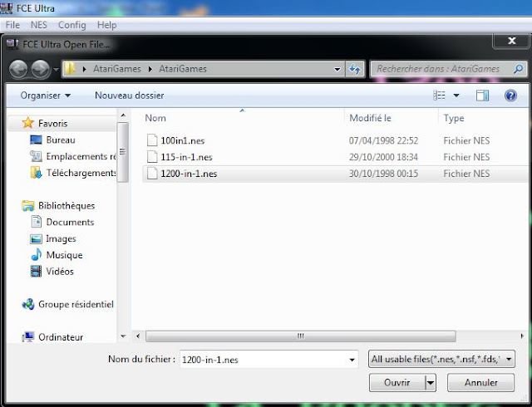Click the down arrow of the navigation pane scrollbar
Image resolution: width=532 pixels, height=407 pixels.
point(123,336)
